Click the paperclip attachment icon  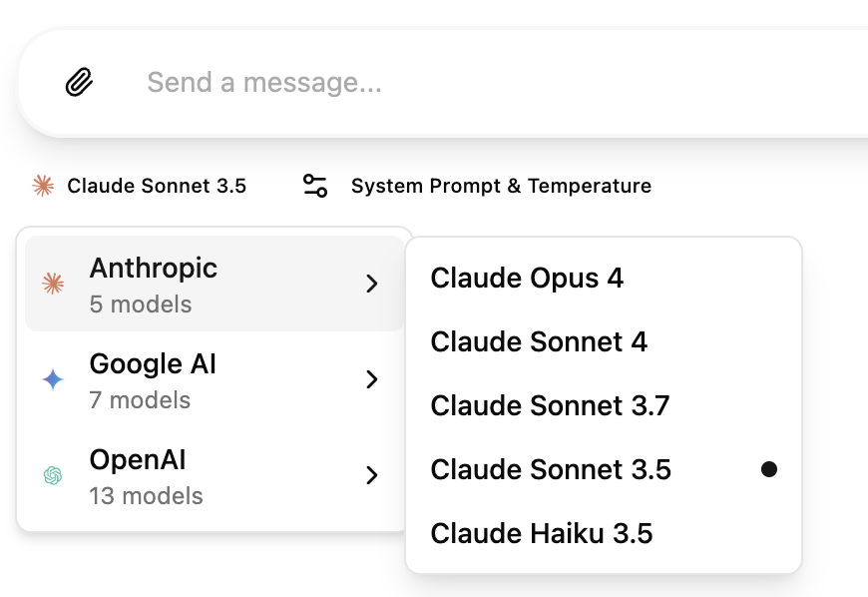[x=79, y=82]
